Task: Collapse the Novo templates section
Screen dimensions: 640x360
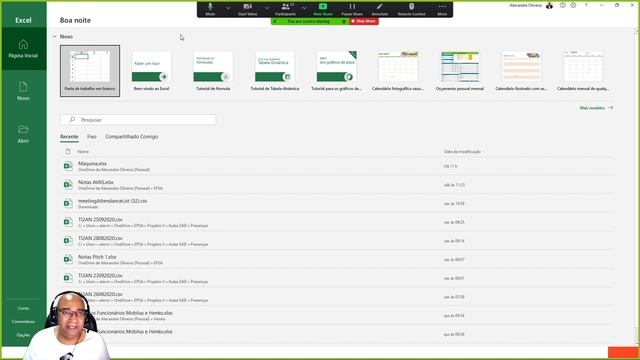Action: pos(54,36)
